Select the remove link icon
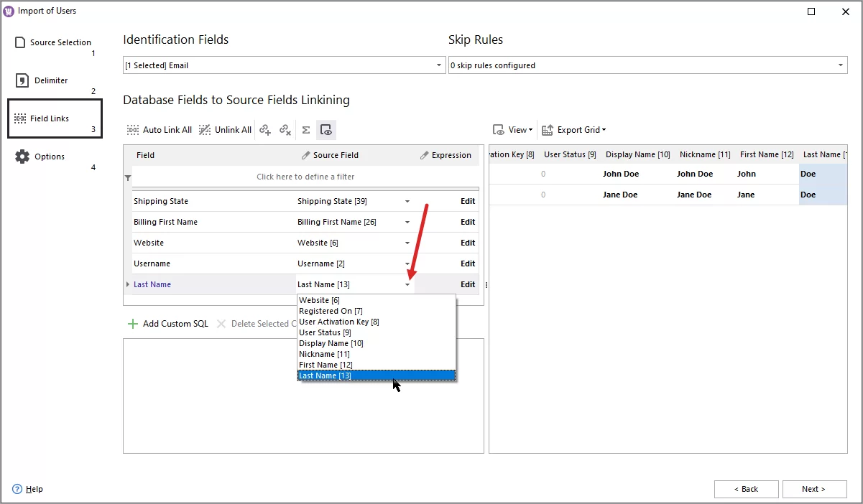 point(285,130)
